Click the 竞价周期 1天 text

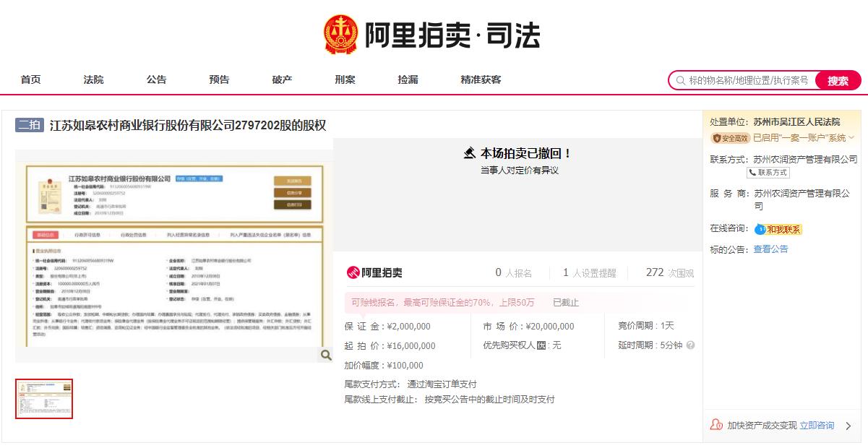[x=646, y=326]
